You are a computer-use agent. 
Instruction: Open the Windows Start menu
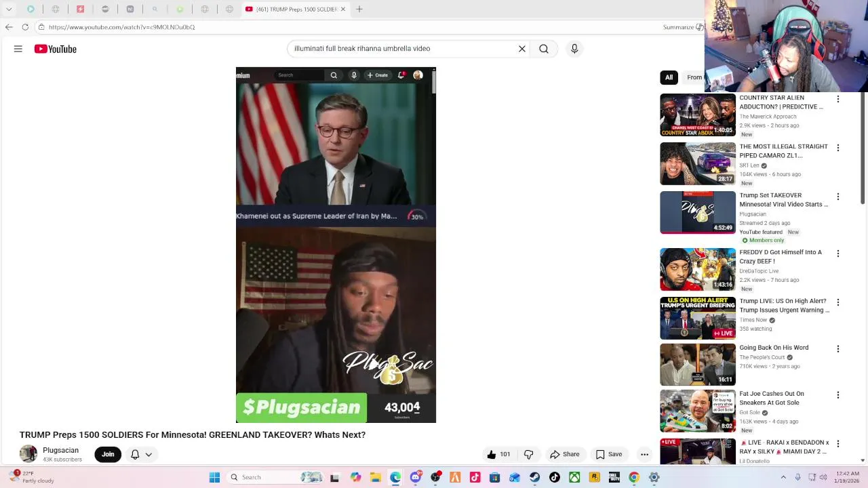[x=214, y=477]
